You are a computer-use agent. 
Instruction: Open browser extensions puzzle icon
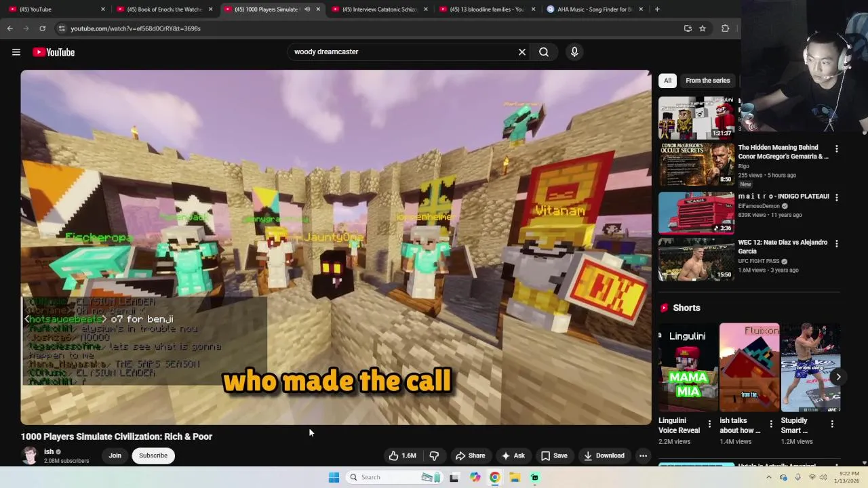(x=725, y=28)
